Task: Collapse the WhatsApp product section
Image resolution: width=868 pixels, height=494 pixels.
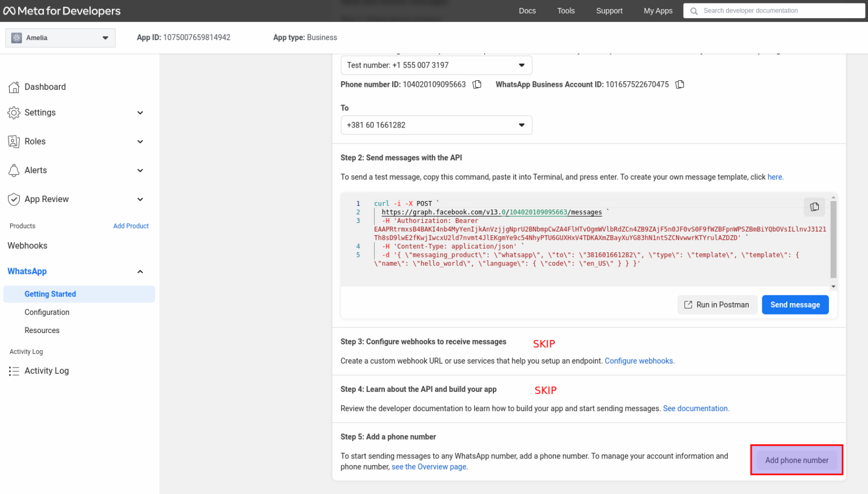Action: 140,272
